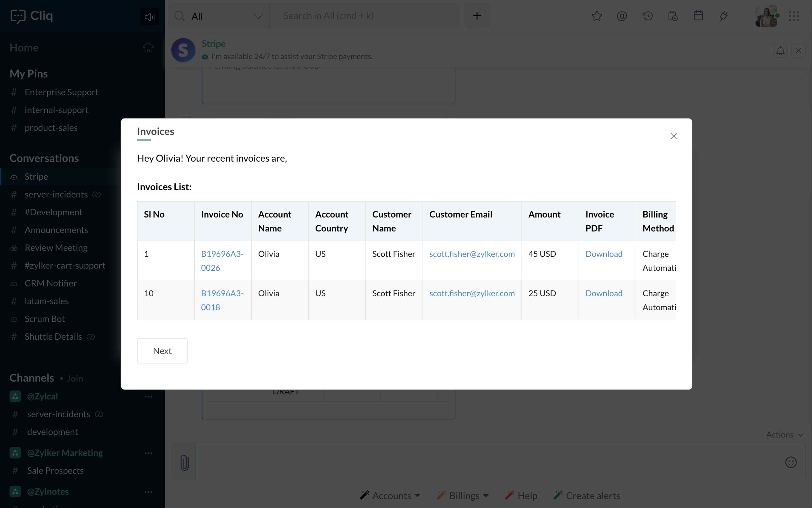Open @Zylnotes more options ellipsis
812x508 pixels.
pos(148,491)
